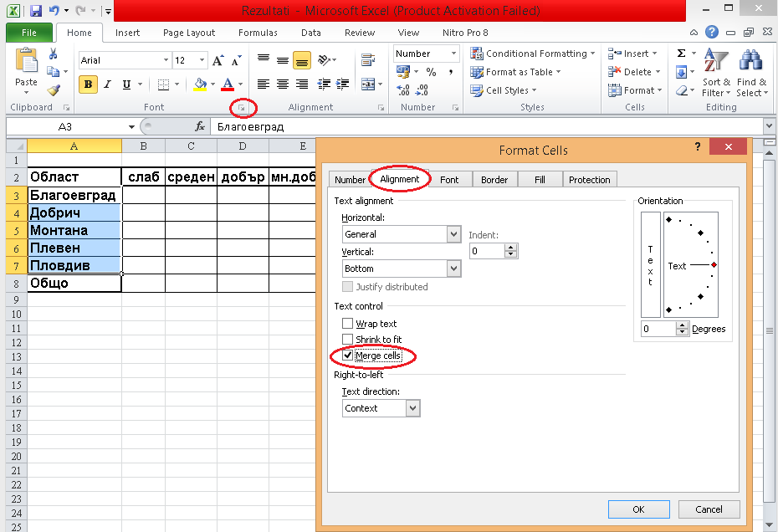The height and width of the screenshot is (532, 778).
Task: Open the Page Layout ribbon tab
Action: 189,33
